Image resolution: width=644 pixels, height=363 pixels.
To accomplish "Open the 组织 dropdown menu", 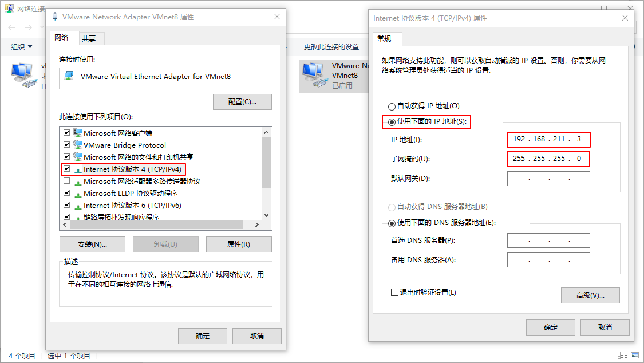I will pos(21,47).
